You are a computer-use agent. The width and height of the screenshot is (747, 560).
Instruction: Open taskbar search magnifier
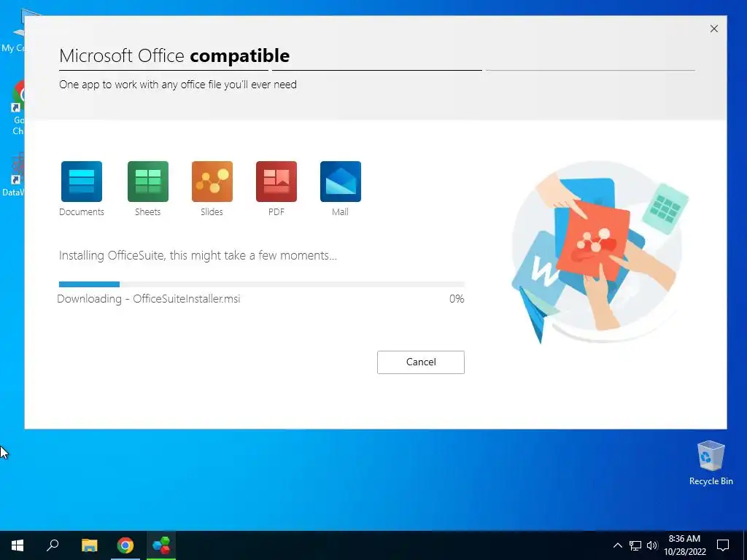pos(53,545)
